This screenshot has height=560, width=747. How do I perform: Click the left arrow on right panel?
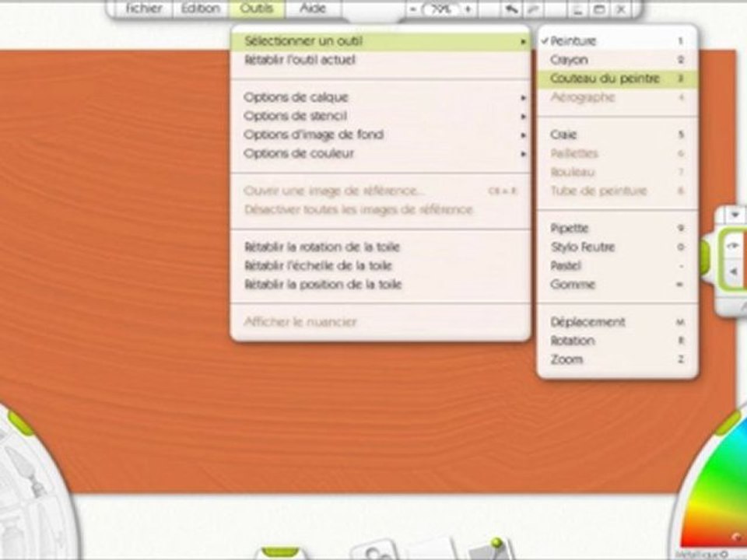click(734, 272)
